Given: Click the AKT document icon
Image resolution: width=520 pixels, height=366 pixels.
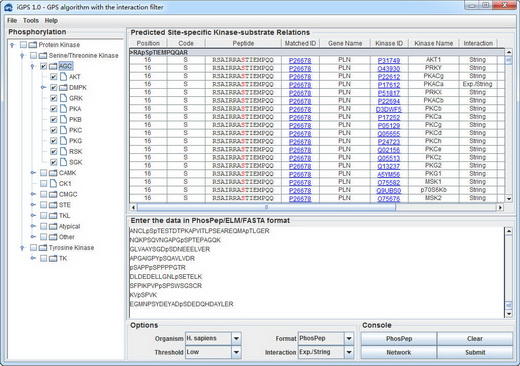Looking at the screenshot, I should click(63, 77).
